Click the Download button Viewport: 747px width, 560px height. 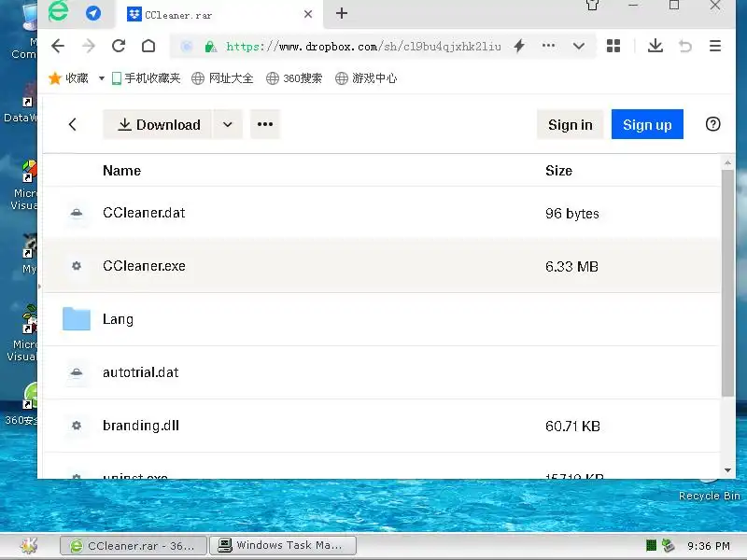[158, 124]
